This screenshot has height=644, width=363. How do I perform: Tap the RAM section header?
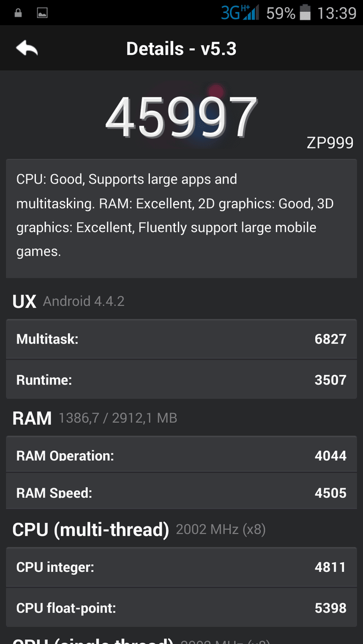[x=95, y=418]
